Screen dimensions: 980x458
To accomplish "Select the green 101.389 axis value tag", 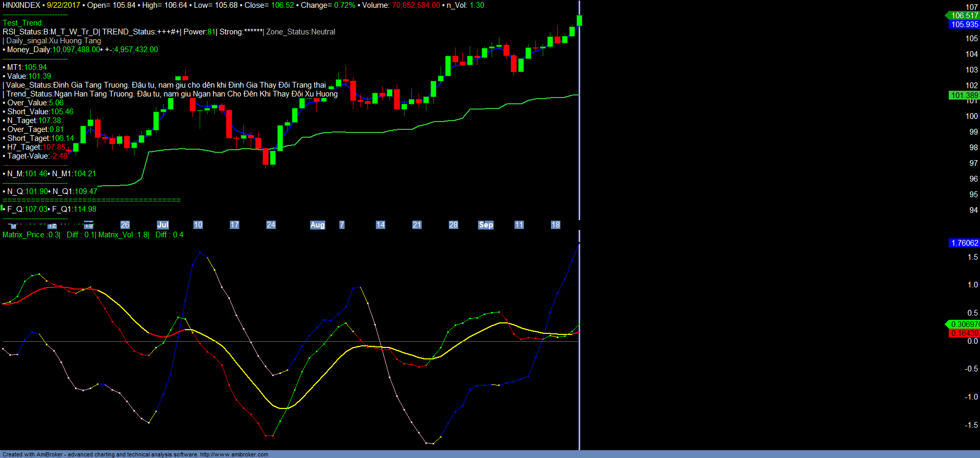I will [x=964, y=95].
